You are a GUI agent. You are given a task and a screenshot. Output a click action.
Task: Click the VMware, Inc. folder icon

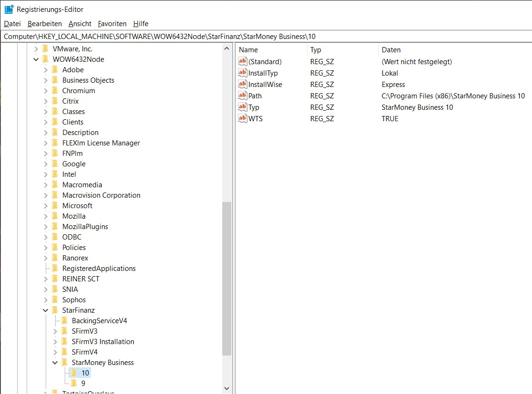[x=46, y=49]
